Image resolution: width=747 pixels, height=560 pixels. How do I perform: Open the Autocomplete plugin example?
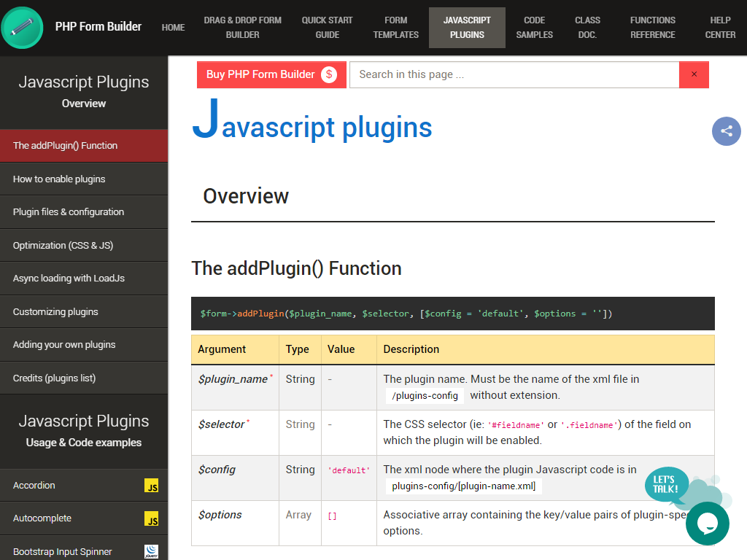coord(84,518)
